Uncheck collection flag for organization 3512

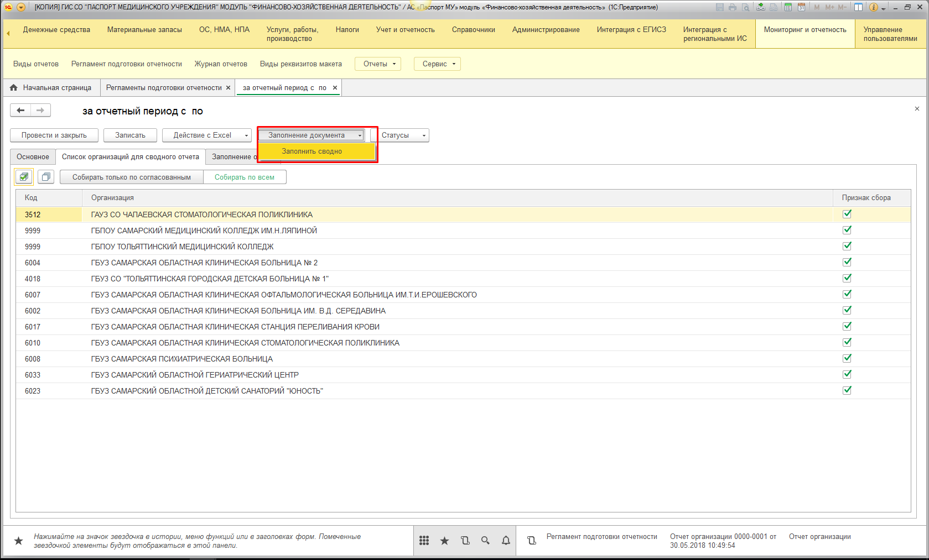tap(847, 214)
